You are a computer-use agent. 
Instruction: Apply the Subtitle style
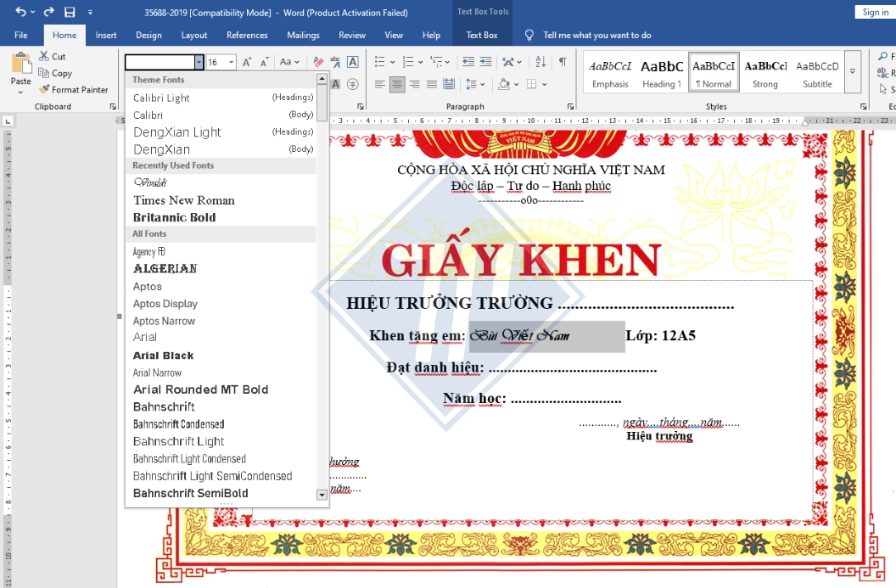click(x=817, y=73)
